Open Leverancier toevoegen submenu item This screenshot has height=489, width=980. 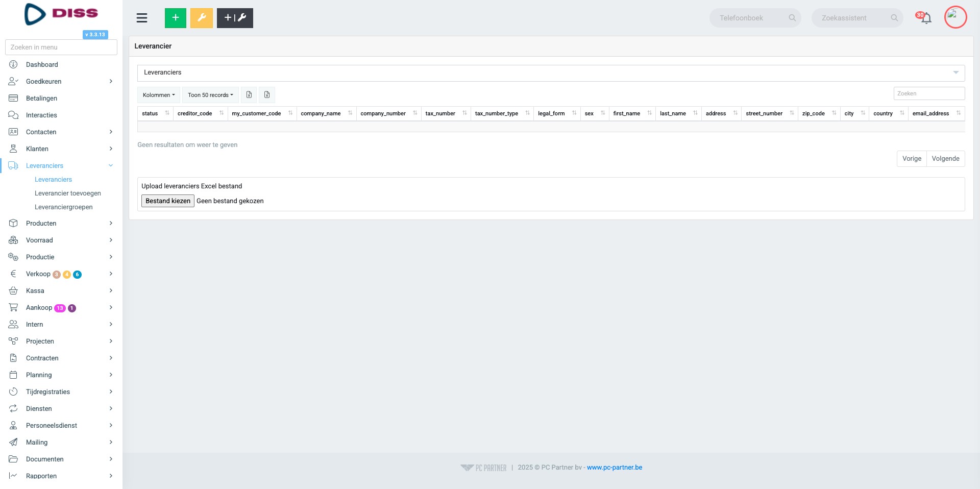[68, 193]
